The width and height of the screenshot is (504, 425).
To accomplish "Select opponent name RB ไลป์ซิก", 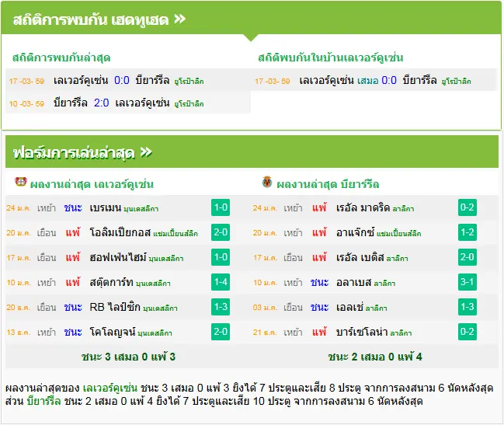I will click(x=115, y=307).
